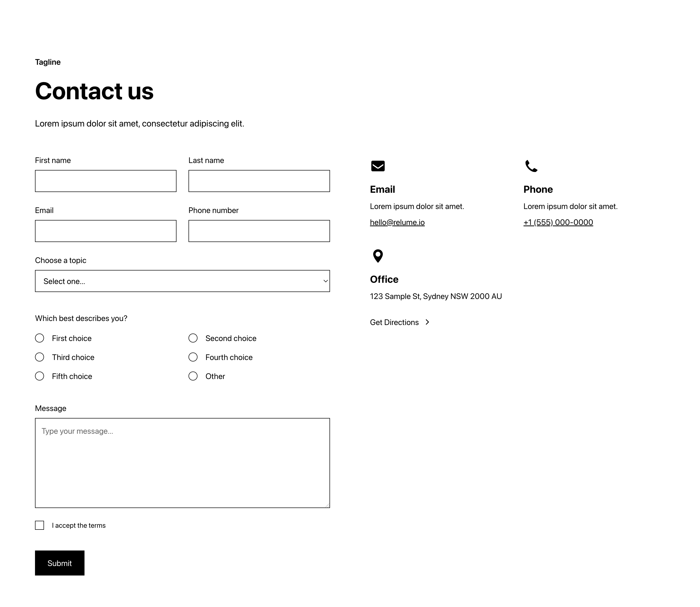700x607 pixels.
Task: Focus the First name input field
Action: coord(106,181)
